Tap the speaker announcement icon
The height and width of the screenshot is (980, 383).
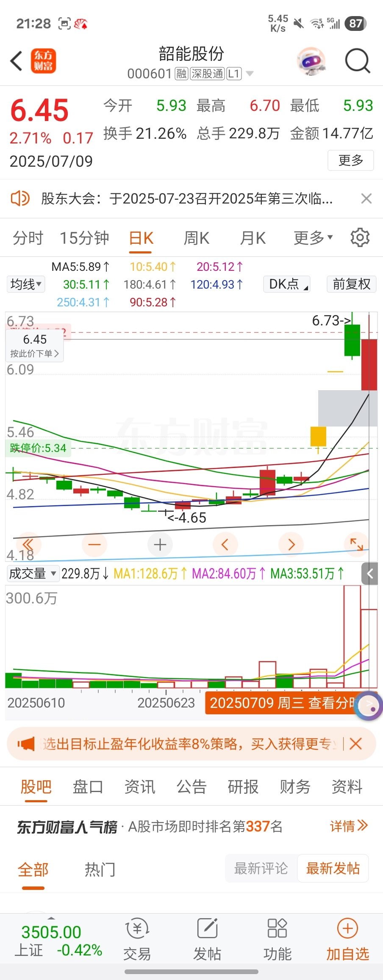point(20,198)
